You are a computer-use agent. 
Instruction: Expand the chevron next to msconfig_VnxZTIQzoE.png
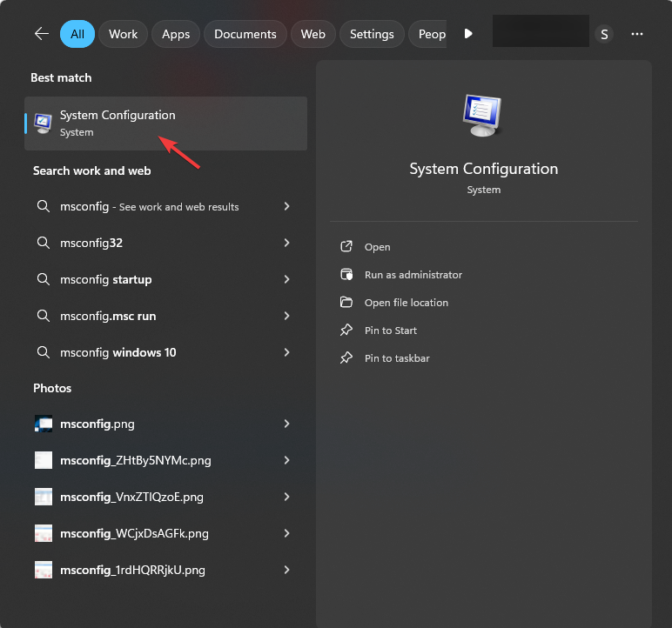pos(286,497)
